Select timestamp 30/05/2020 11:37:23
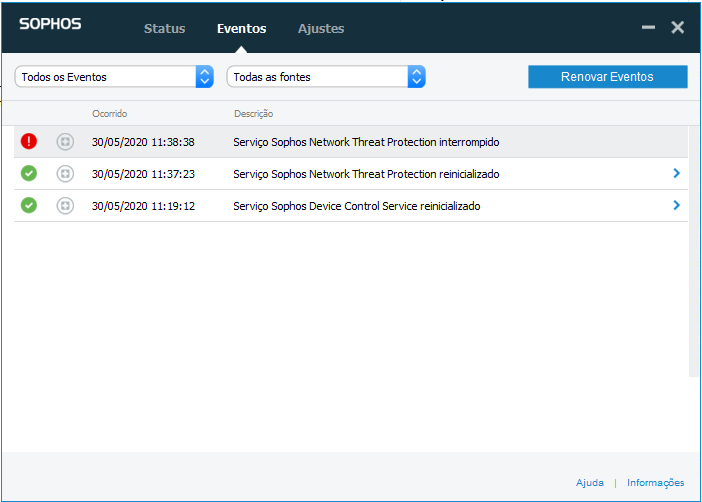 [143, 174]
